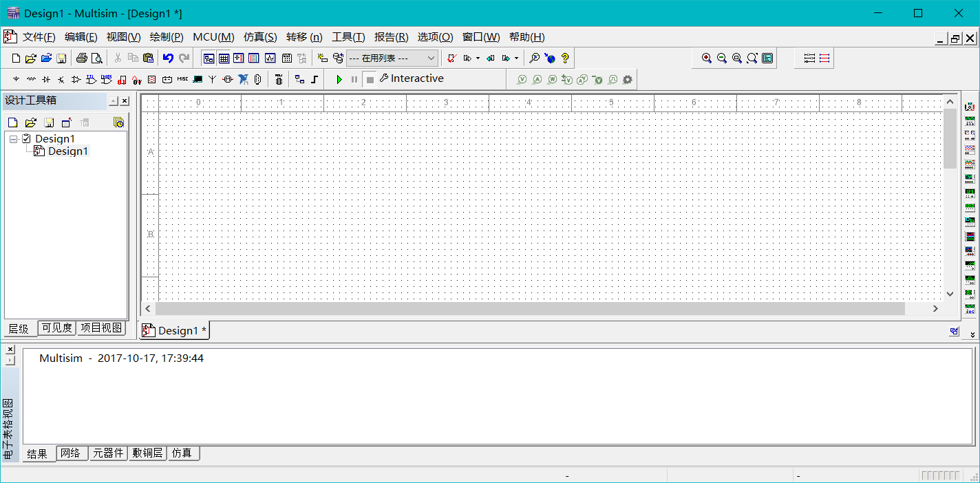Click the canvas vertical scrollbar thumb
Screen dimensions: 980x483
click(x=950, y=138)
